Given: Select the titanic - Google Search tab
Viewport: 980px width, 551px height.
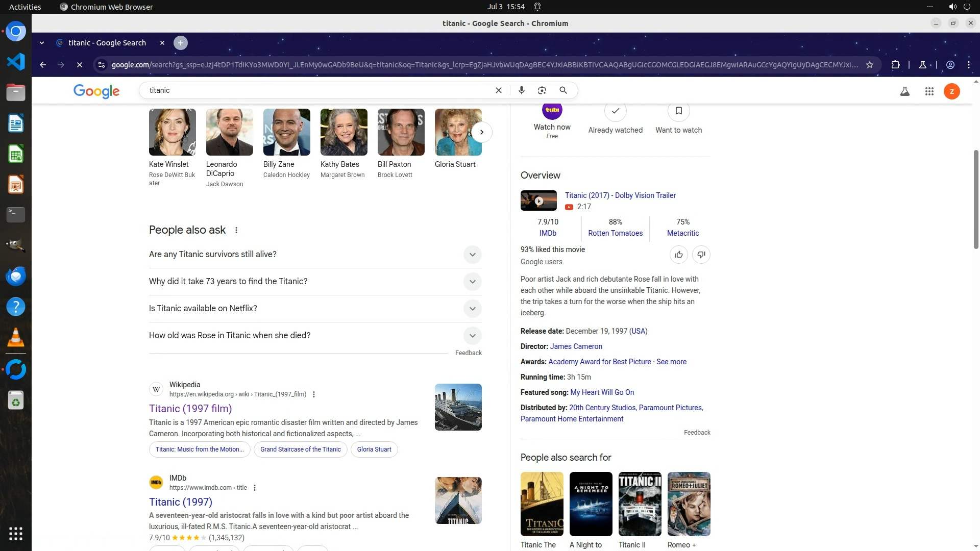Looking at the screenshot, I should [x=107, y=43].
